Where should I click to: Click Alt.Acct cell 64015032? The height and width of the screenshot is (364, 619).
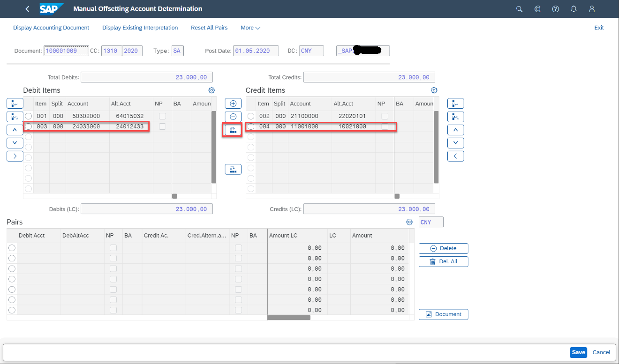coord(131,116)
